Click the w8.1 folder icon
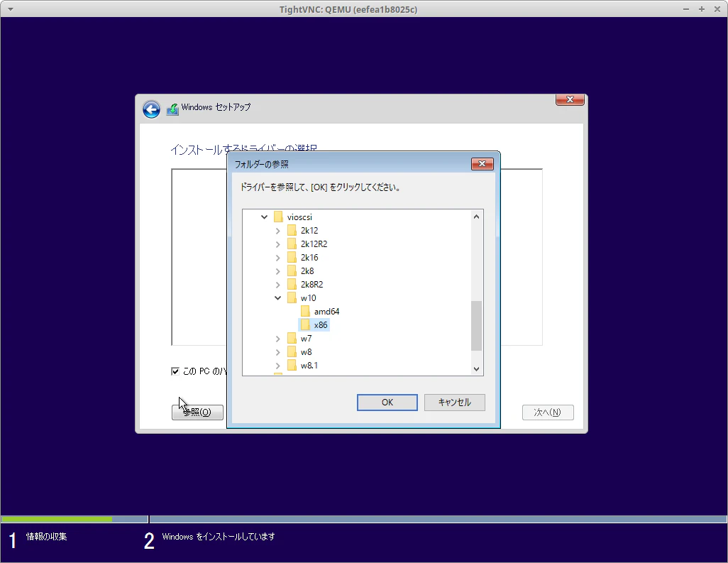The height and width of the screenshot is (563, 728). pos(292,365)
